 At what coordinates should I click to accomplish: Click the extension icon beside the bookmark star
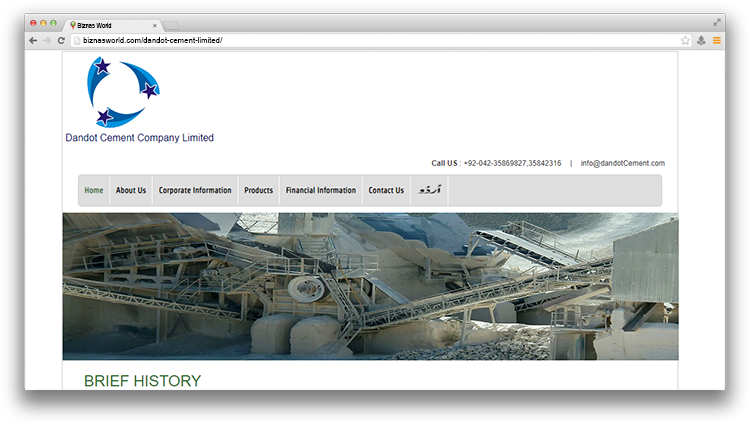[701, 40]
